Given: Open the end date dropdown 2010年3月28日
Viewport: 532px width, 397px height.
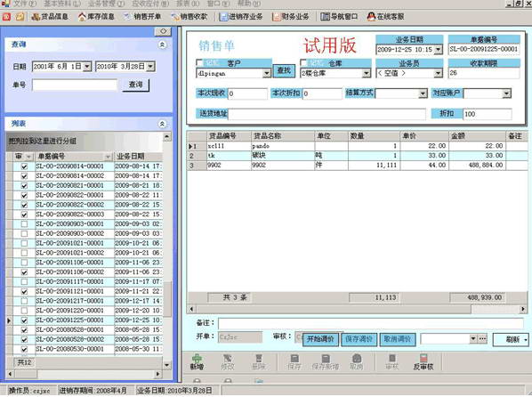Looking at the screenshot, I should 150,66.
